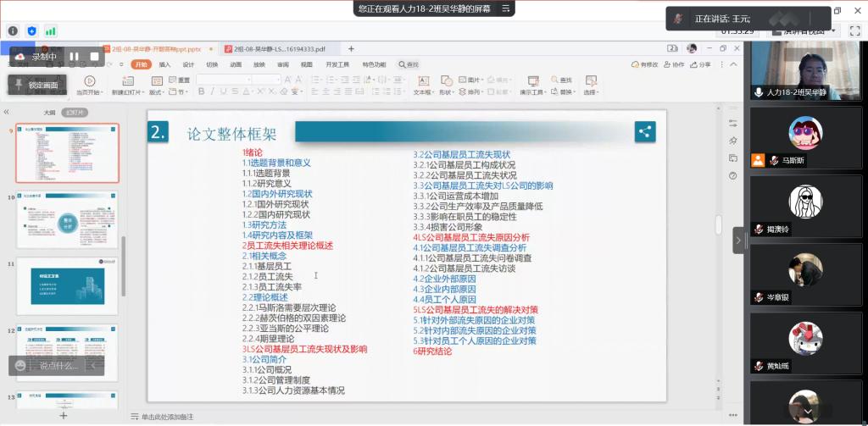Pause the screen recording
This screenshot has width=868, height=426.
point(74,57)
